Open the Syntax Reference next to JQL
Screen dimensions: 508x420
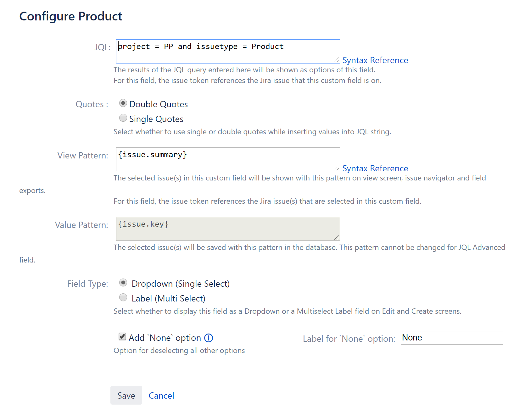[375, 60]
